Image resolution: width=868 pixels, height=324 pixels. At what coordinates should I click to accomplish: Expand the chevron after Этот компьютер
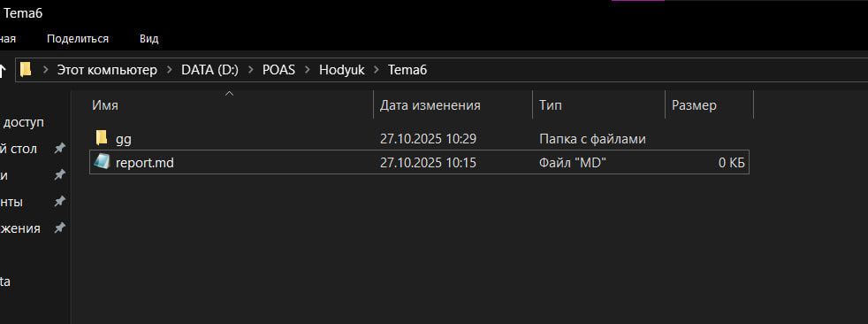(170, 70)
